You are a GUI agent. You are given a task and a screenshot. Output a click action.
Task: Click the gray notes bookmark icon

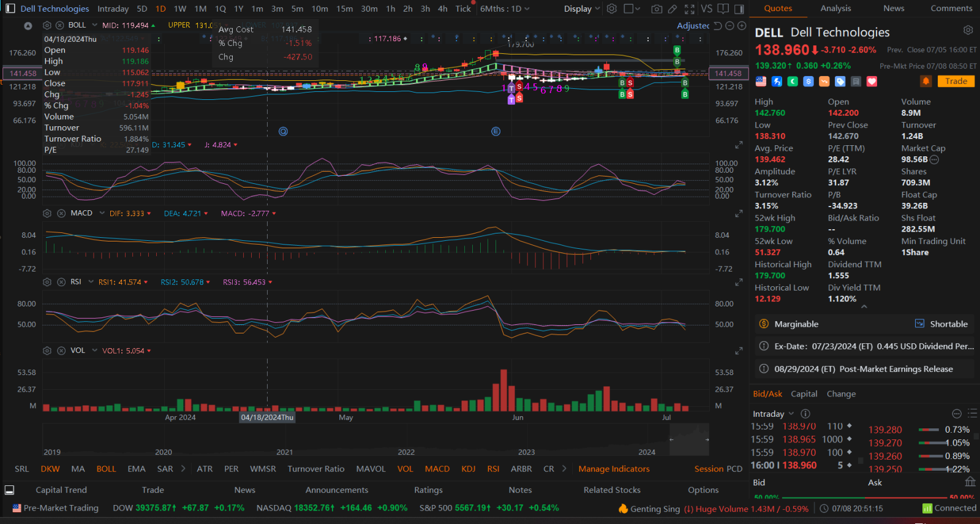(x=856, y=81)
